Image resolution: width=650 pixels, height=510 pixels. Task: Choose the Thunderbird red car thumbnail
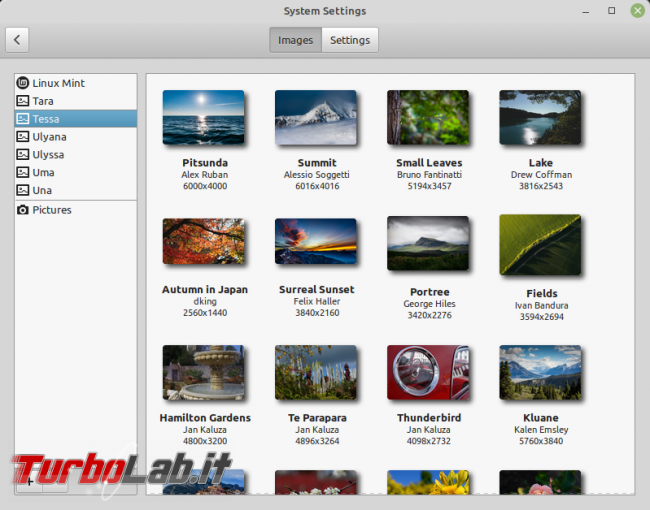[x=428, y=372]
